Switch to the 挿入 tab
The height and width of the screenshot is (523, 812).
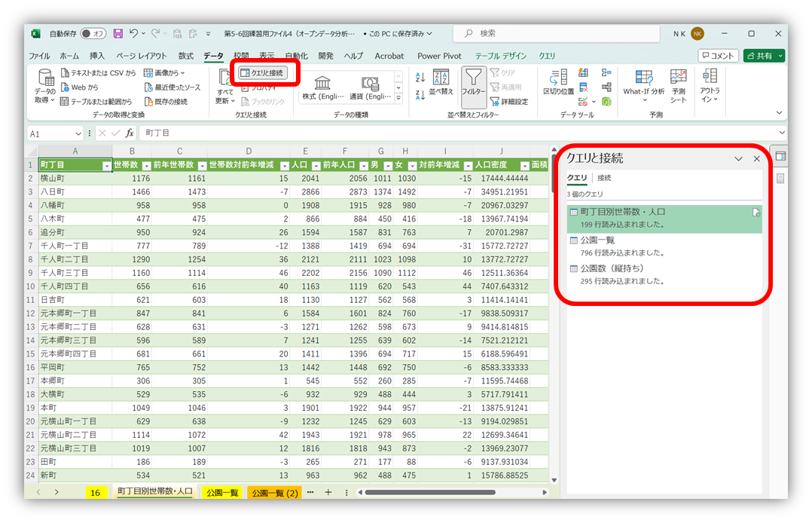click(96, 56)
